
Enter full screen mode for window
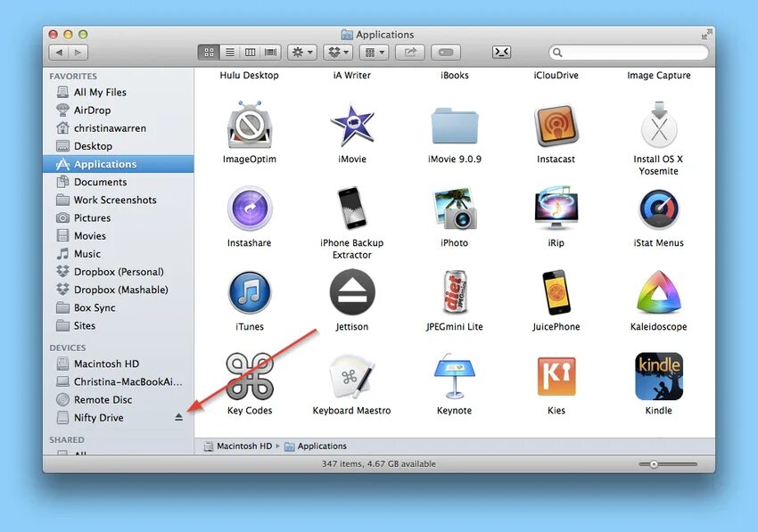coord(706,34)
